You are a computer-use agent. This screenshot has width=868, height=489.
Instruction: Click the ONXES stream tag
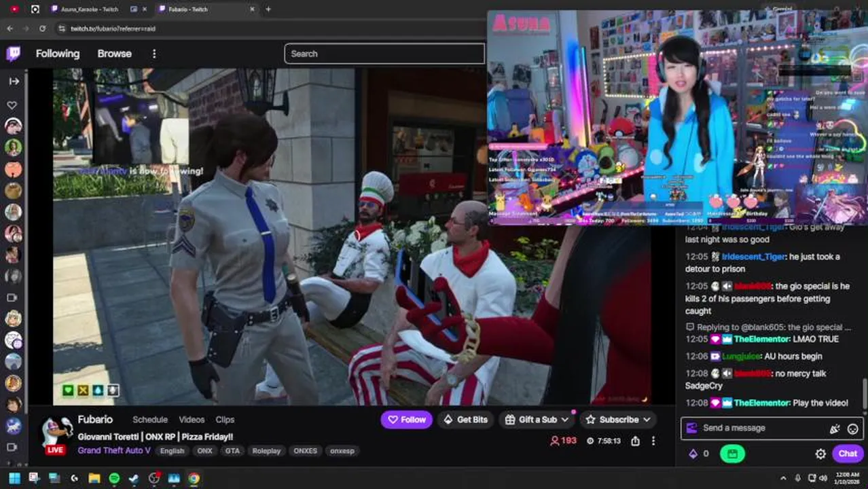(305, 451)
